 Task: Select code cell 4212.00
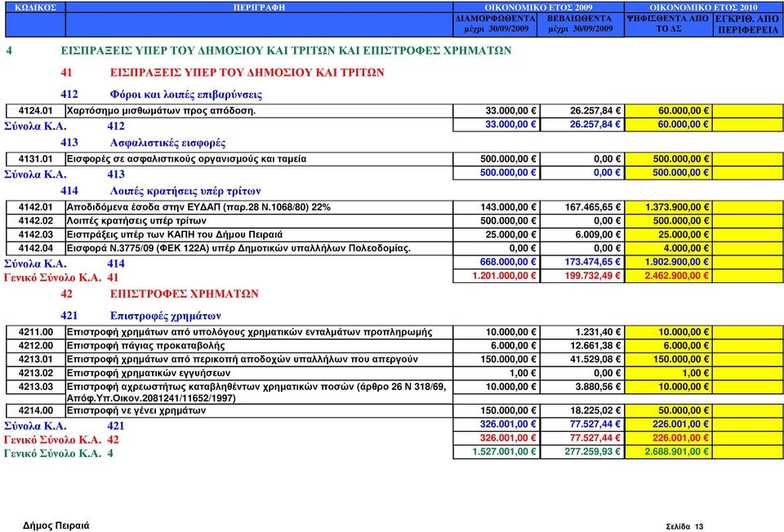[35, 346]
